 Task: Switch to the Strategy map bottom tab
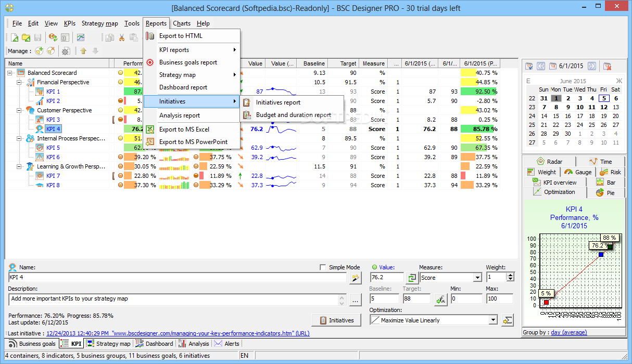[x=108, y=344]
